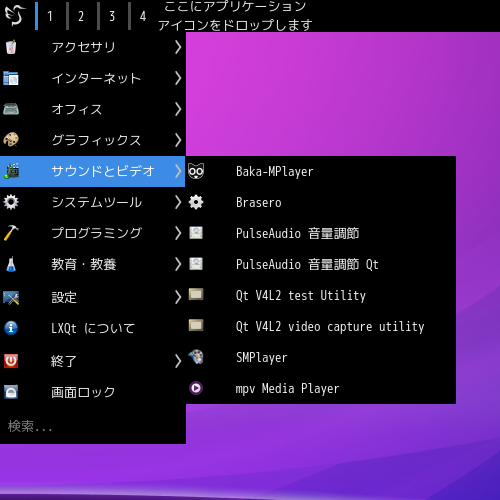Expand the インターネット submenu arrow
The height and width of the screenshot is (500, 500).
(178, 78)
